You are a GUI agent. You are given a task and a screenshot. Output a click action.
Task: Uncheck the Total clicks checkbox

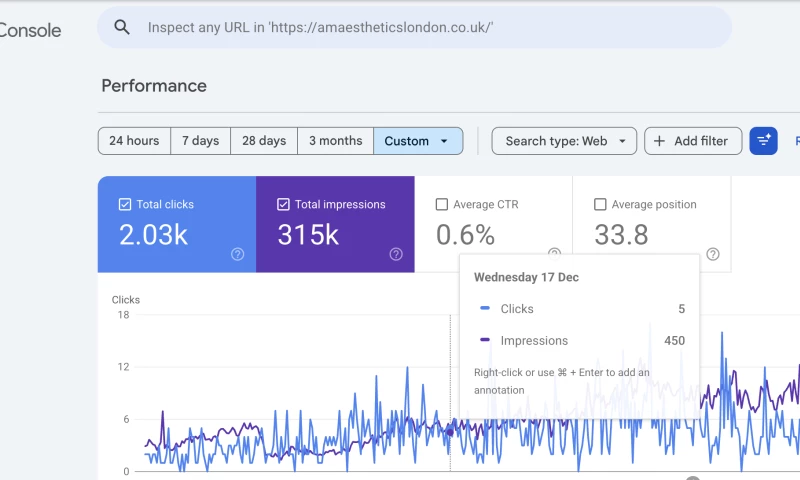pos(125,205)
